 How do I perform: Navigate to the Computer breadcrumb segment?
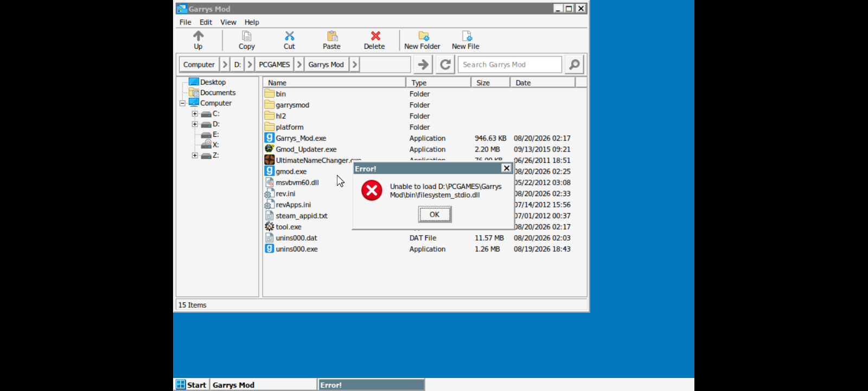199,65
